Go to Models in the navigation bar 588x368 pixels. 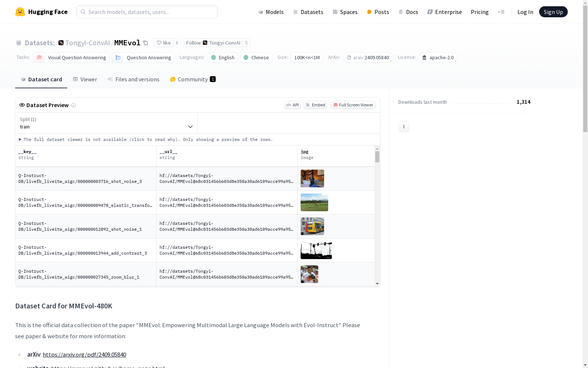pyautogui.click(x=271, y=12)
